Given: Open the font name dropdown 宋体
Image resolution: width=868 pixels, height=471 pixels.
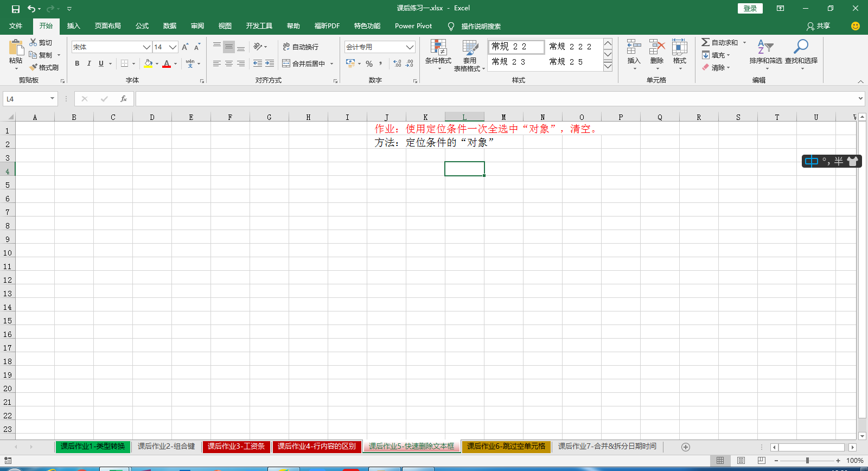Looking at the screenshot, I should (x=146, y=47).
